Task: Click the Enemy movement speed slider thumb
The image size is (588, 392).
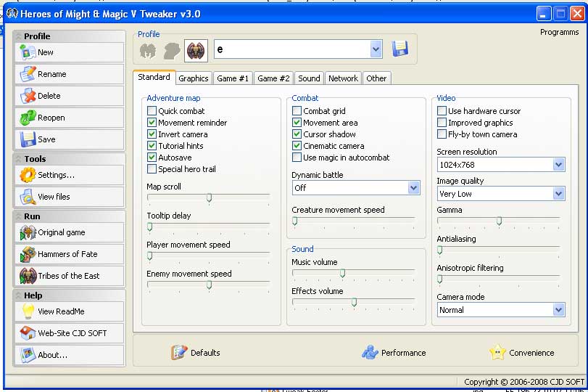Action: (210, 285)
